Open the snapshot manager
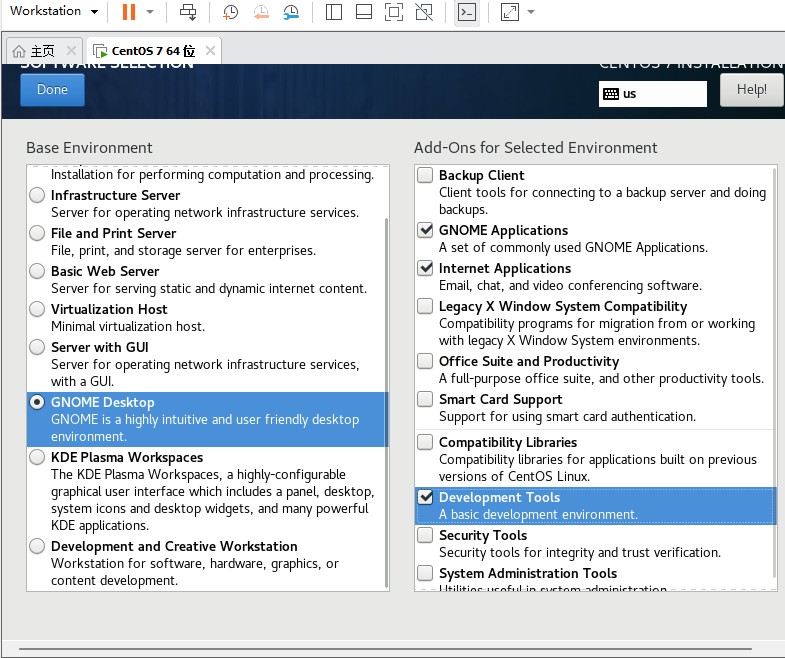The height and width of the screenshot is (658, 785). [x=291, y=12]
